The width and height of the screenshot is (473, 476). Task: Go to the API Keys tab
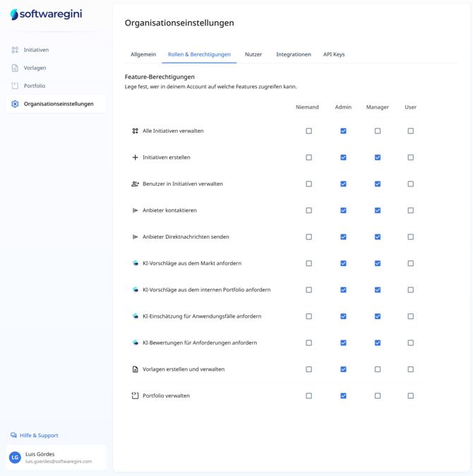tap(334, 54)
